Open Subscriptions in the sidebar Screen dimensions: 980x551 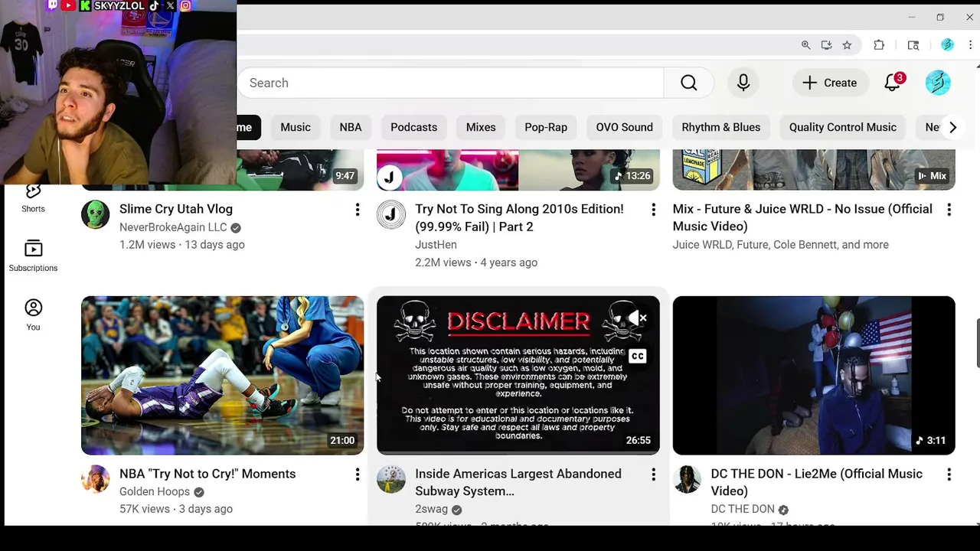(x=33, y=256)
